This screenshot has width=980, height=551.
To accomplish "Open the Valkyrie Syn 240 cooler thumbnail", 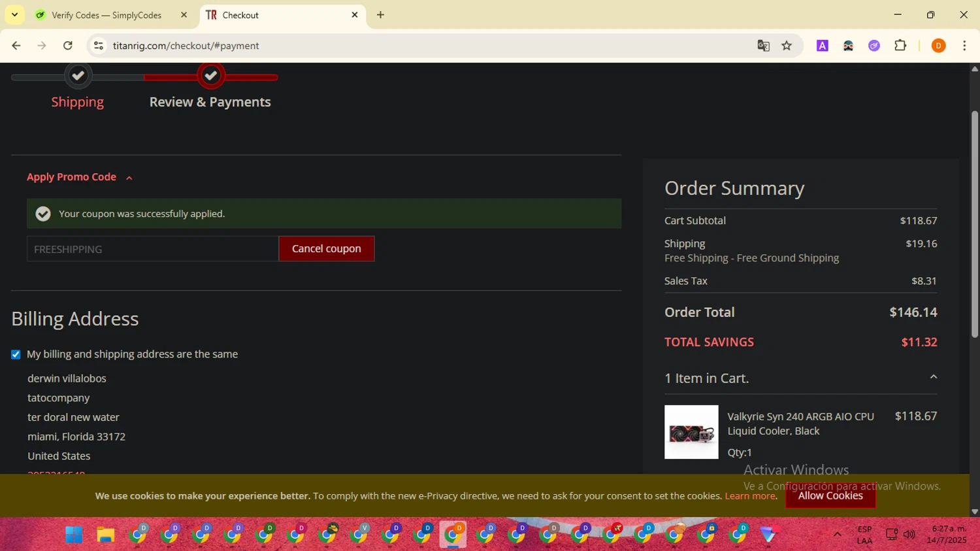I will pyautogui.click(x=691, y=432).
